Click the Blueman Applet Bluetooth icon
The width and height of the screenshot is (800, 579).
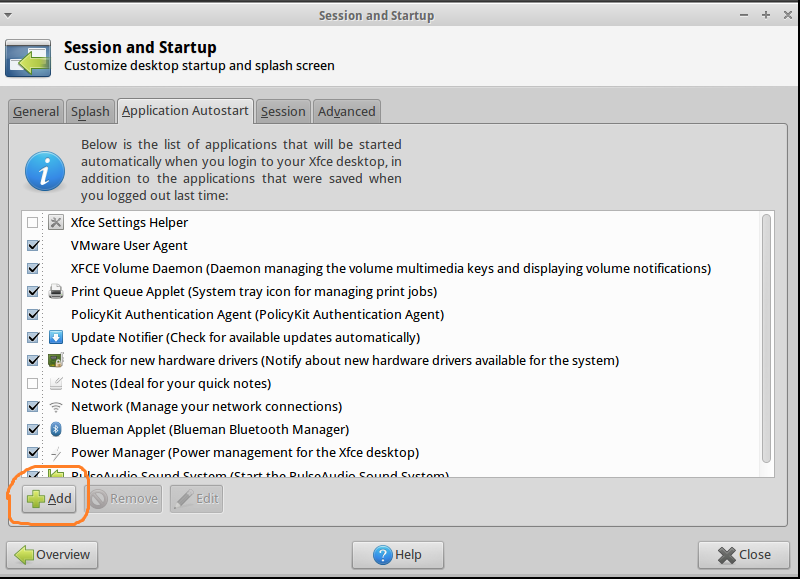coord(55,429)
